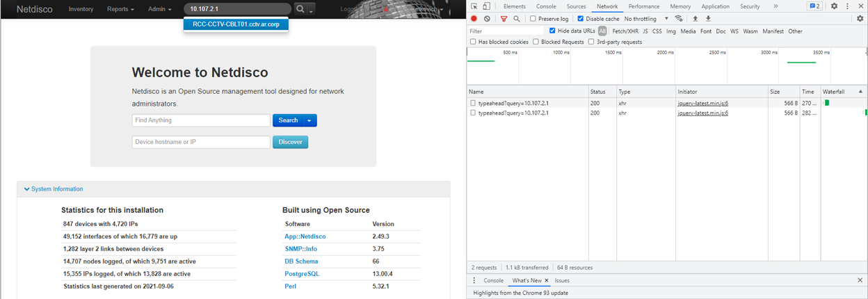Filter requests by WS type
This screenshot has height=299, width=868.
[x=734, y=31]
